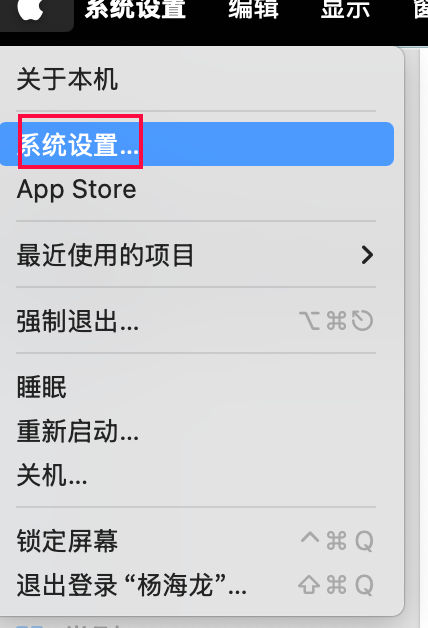428x628 pixels.
Task: Put the Mac to sleep via 睡眠
Action: pyautogui.click(x=42, y=387)
